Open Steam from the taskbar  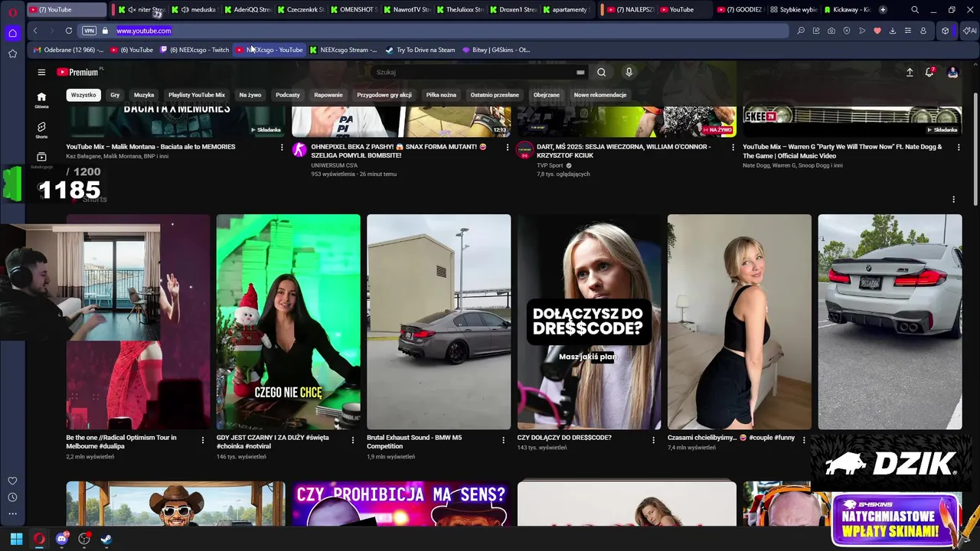pos(106,539)
